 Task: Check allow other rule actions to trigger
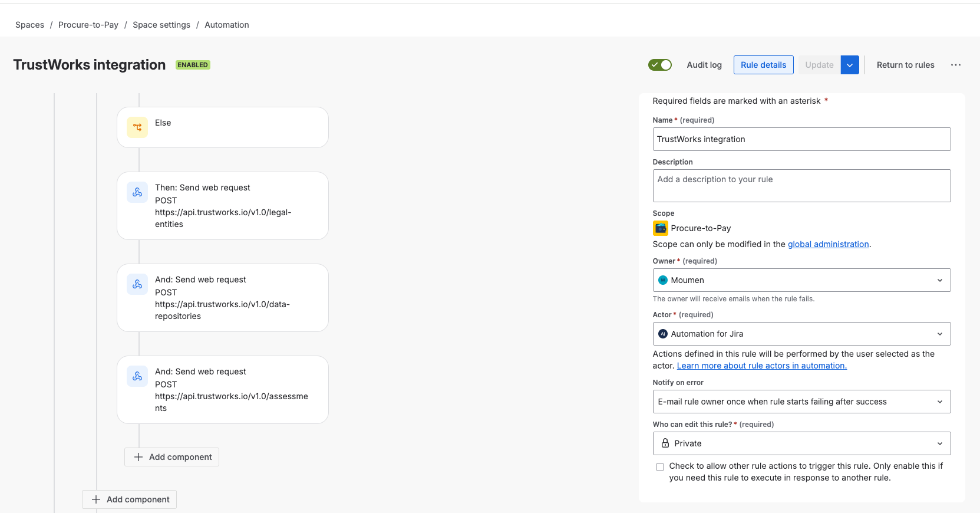660,467
